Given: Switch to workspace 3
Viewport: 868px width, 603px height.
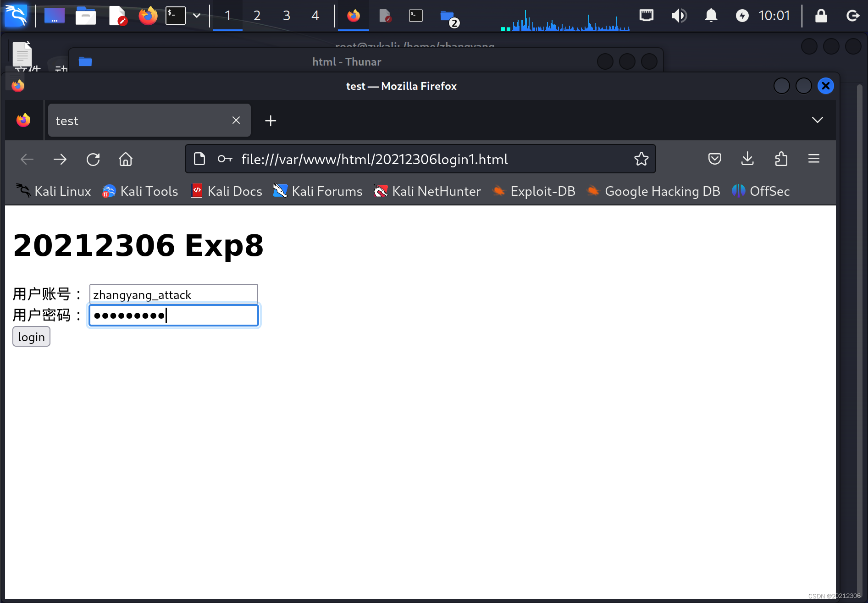Looking at the screenshot, I should point(287,16).
